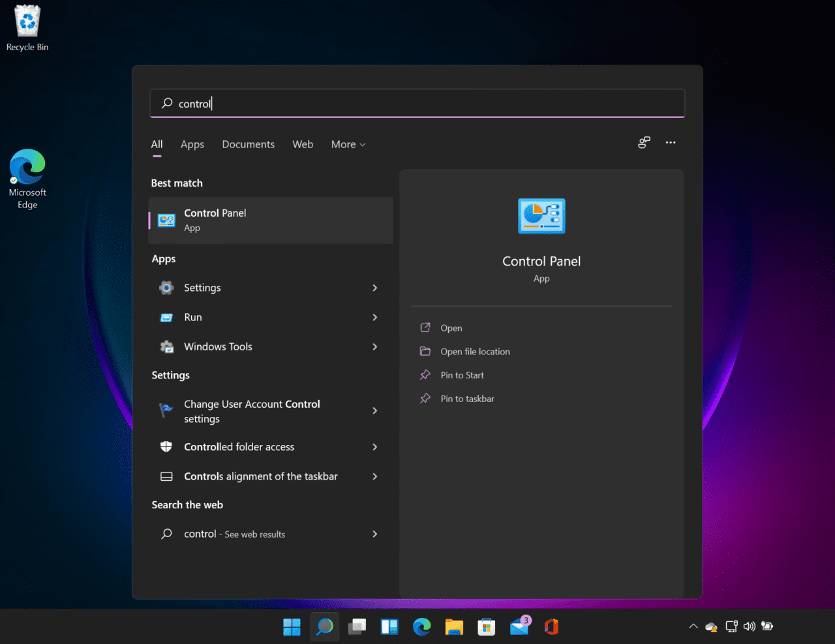Launch Microsoft Edge from the taskbar
Screen dimensions: 835x644
click(421, 626)
